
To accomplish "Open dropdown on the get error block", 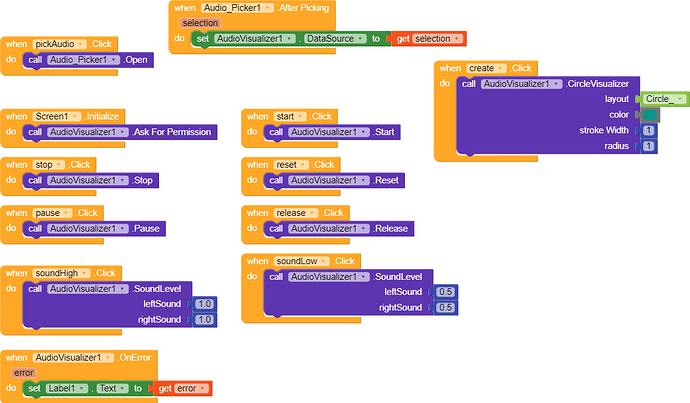I will click(x=192, y=388).
